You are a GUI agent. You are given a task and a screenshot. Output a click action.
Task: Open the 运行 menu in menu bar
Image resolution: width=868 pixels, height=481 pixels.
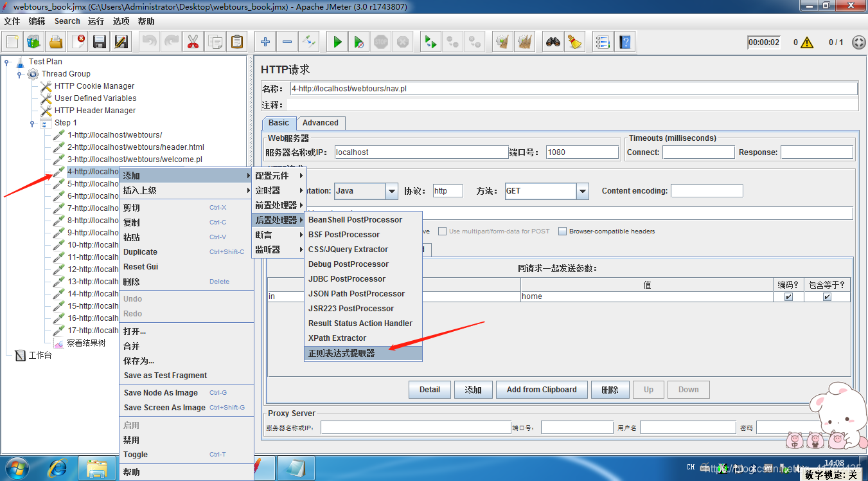pyautogui.click(x=96, y=21)
